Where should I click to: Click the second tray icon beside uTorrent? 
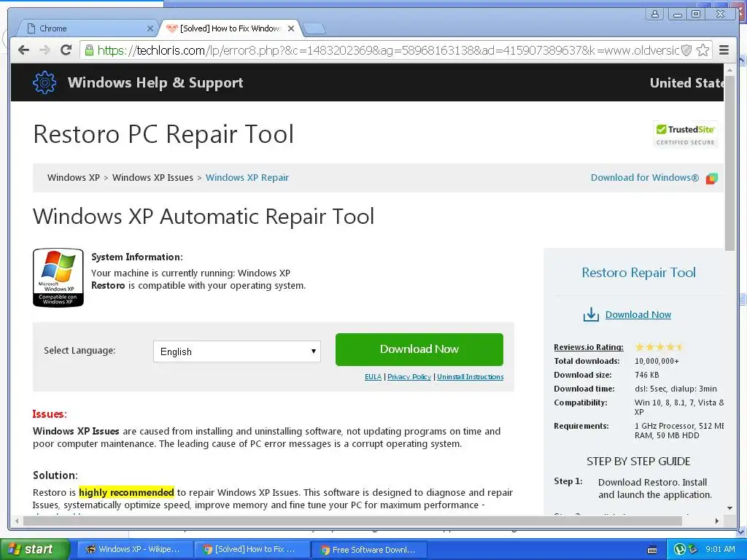693,550
